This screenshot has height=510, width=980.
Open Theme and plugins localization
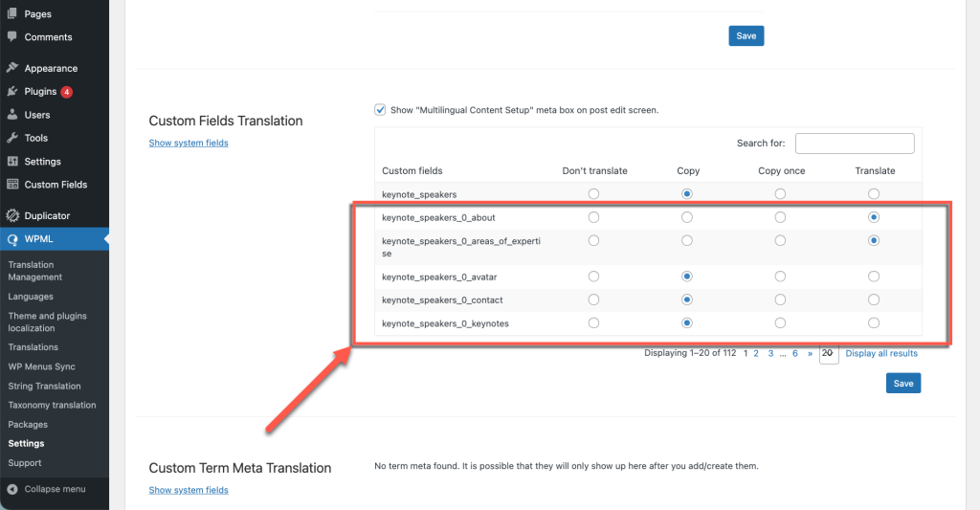coord(48,322)
